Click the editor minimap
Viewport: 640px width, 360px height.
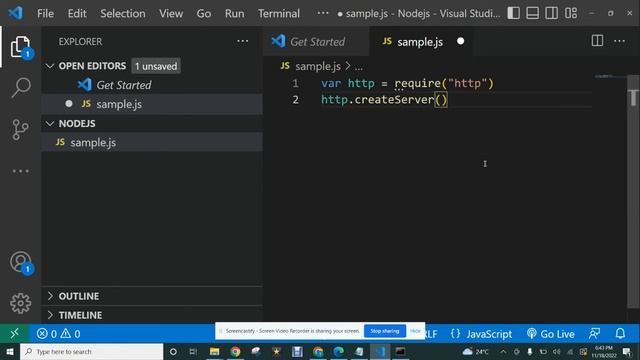pyautogui.click(x=609, y=76)
